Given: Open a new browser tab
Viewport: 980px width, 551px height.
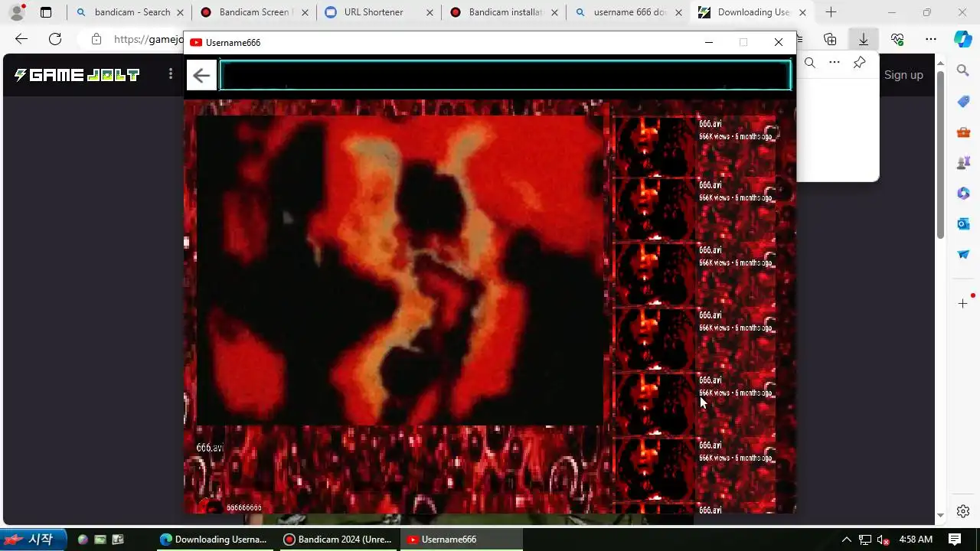Looking at the screenshot, I should (831, 12).
